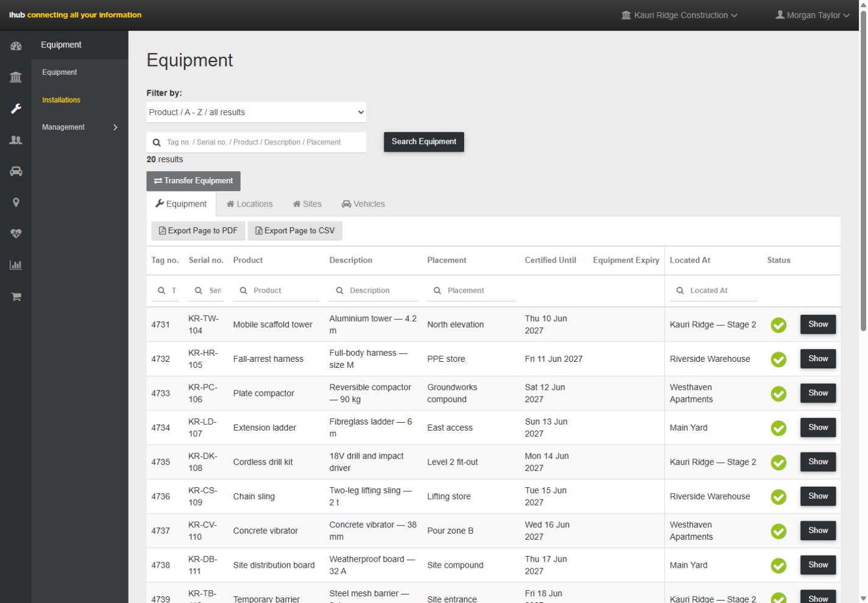Viewport: 868px width, 603px height.
Task: Open the Kauri Ridge Construction organisation dropdown
Action: click(679, 15)
